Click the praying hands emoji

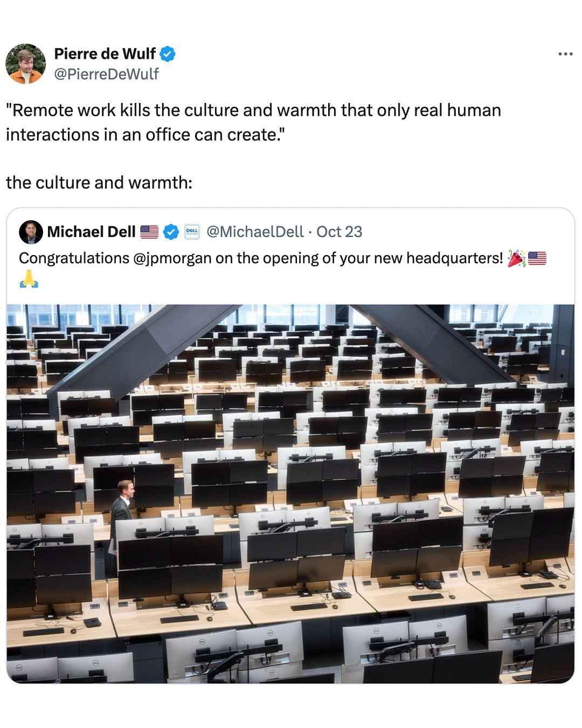(x=29, y=279)
